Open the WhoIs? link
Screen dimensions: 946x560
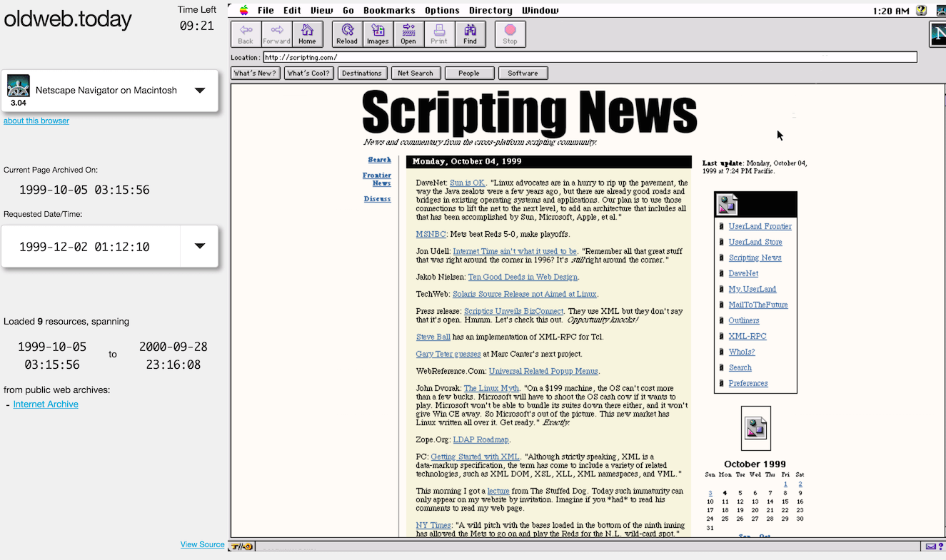coord(741,352)
